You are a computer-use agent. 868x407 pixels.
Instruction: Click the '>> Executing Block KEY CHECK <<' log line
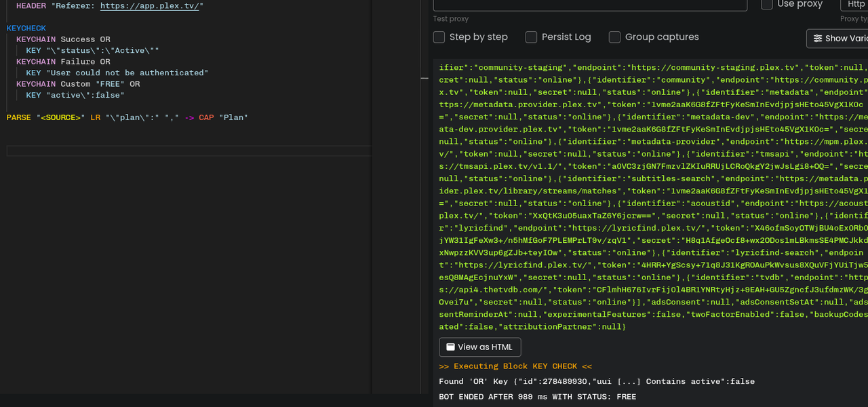click(515, 366)
